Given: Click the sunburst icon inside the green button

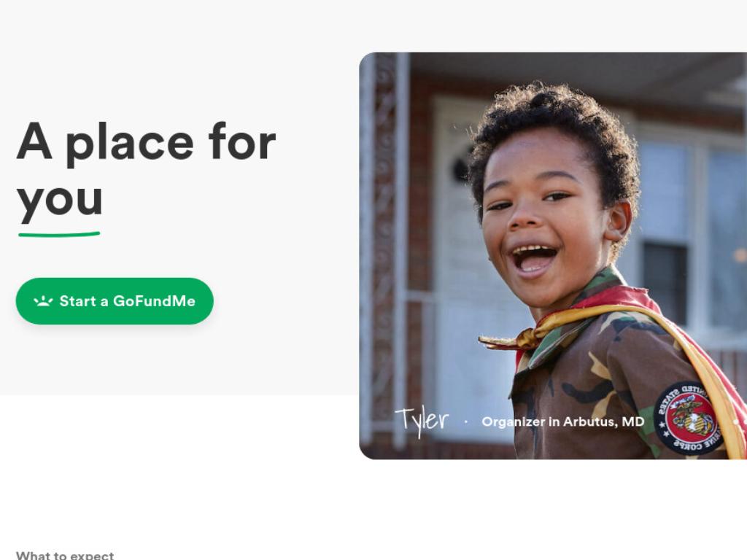Looking at the screenshot, I should click(43, 301).
